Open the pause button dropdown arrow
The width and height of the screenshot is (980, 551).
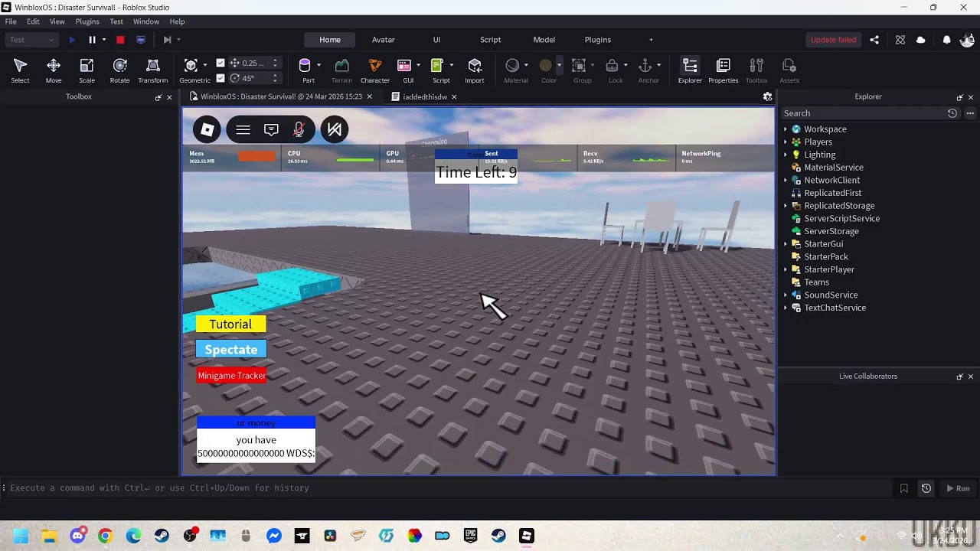click(103, 40)
